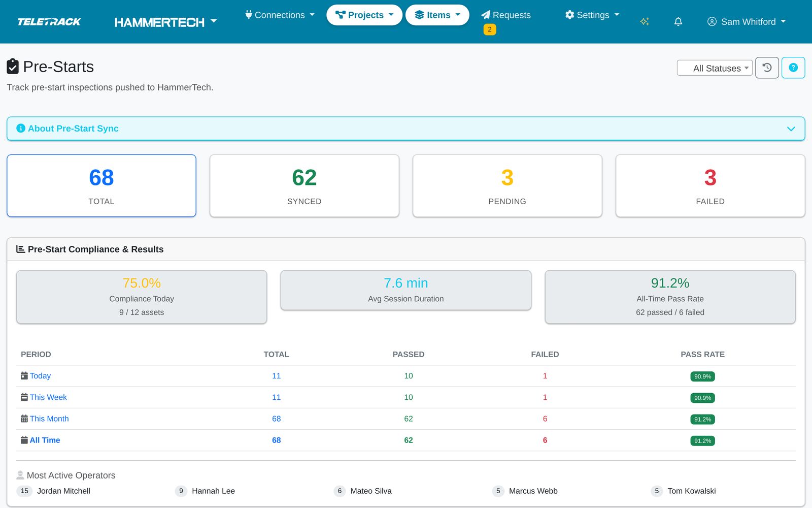Open the Projects menu
The height and width of the screenshot is (508, 812).
(x=364, y=15)
